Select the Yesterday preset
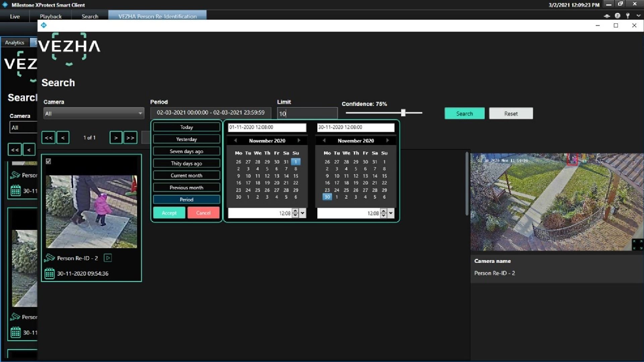Viewport: 644px width, 362px height. pyautogui.click(x=186, y=139)
